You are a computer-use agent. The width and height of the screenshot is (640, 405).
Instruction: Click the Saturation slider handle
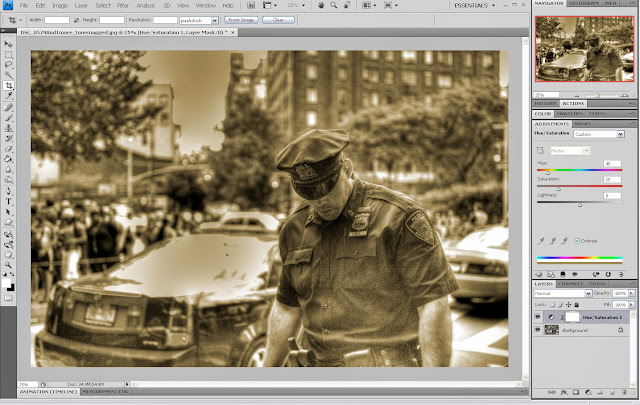(558, 188)
